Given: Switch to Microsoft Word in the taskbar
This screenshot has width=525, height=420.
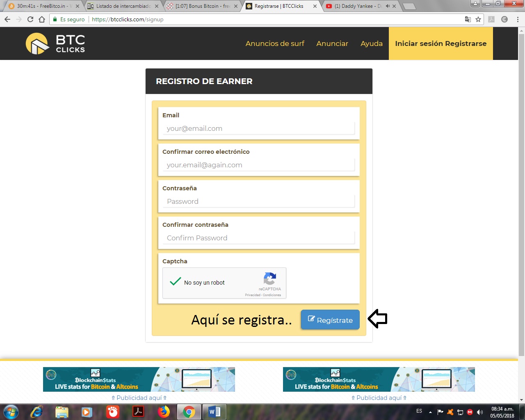Looking at the screenshot, I should 215,412.
